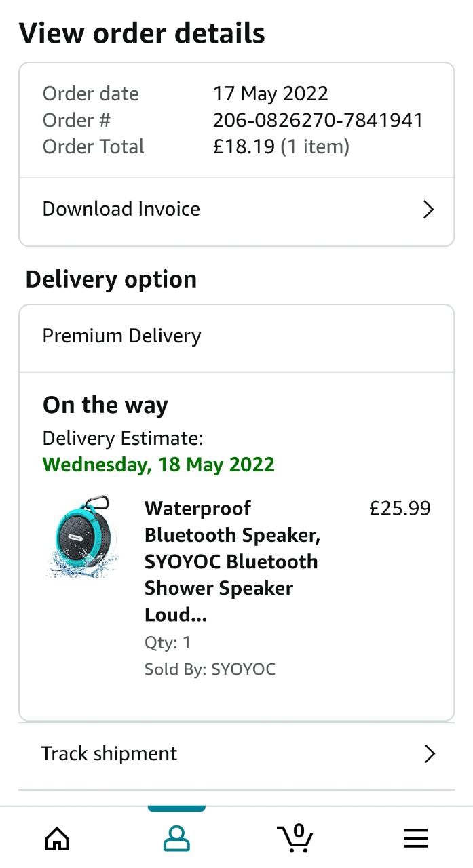Select the Track shipment label

coord(109,753)
